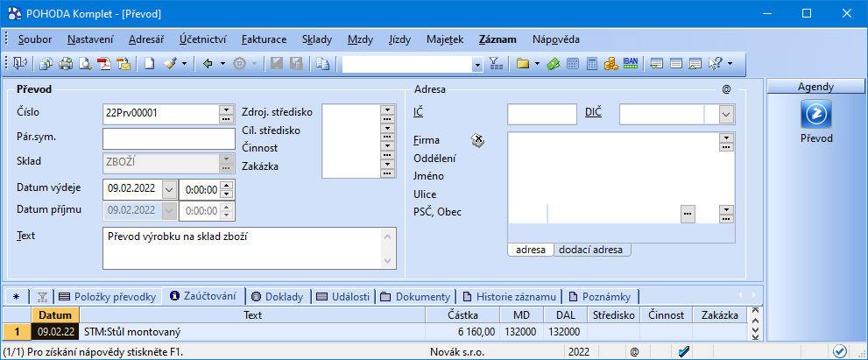Click the blue checkmark icon in status bar
This screenshot has height=360, width=868.
684,350
